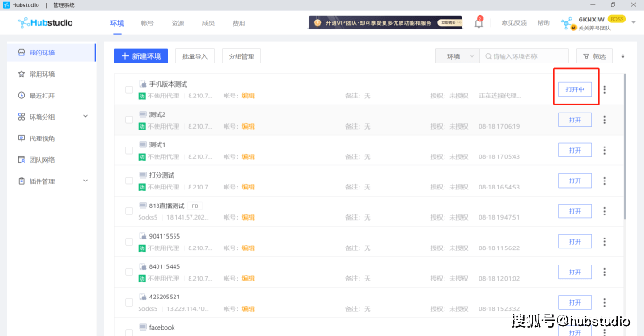Tick the checkbox for 测试1
644x336 pixels.
pyautogui.click(x=129, y=150)
